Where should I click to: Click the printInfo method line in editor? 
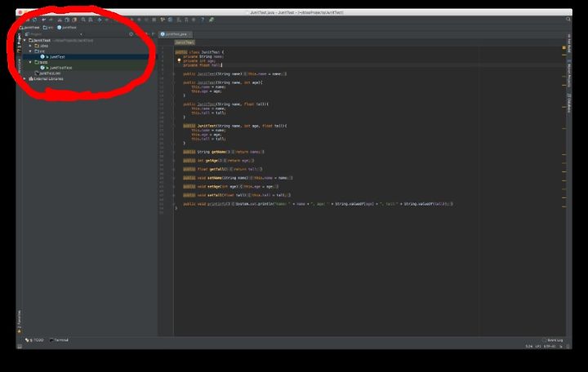(x=318, y=204)
